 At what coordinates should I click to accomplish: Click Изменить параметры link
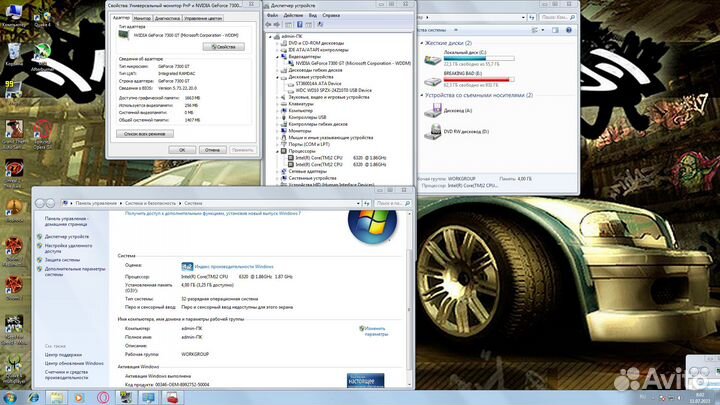click(376, 331)
